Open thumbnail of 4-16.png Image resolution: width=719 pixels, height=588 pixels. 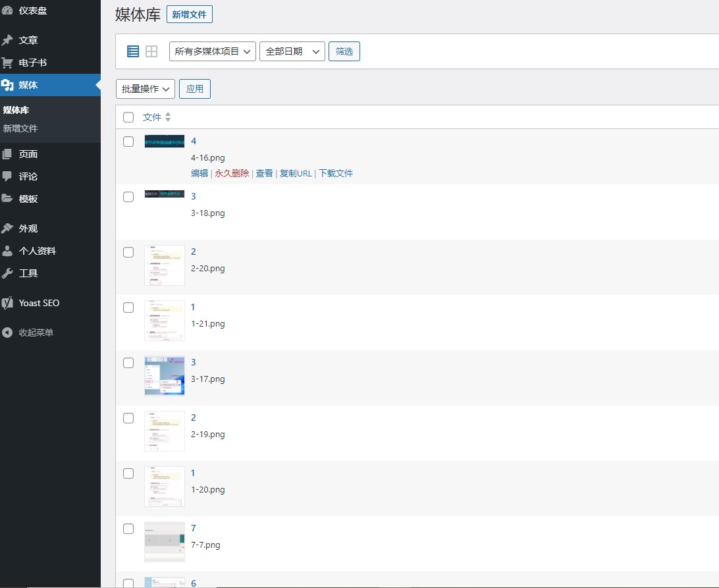(x=165, y=142)
